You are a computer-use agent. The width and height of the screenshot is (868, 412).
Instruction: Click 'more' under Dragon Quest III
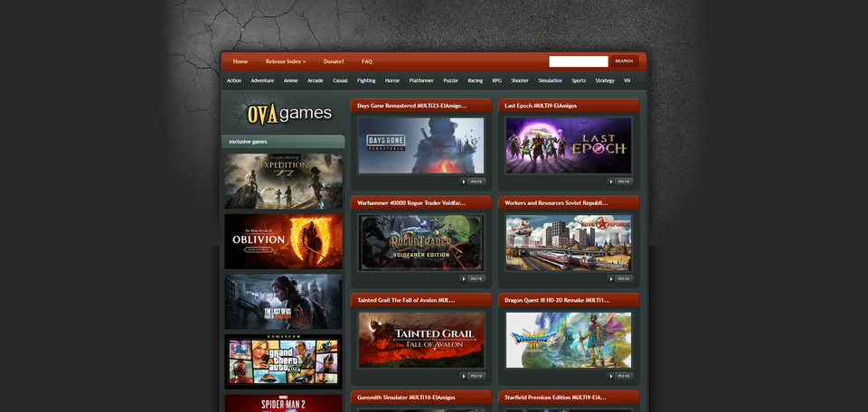(624, 376)
